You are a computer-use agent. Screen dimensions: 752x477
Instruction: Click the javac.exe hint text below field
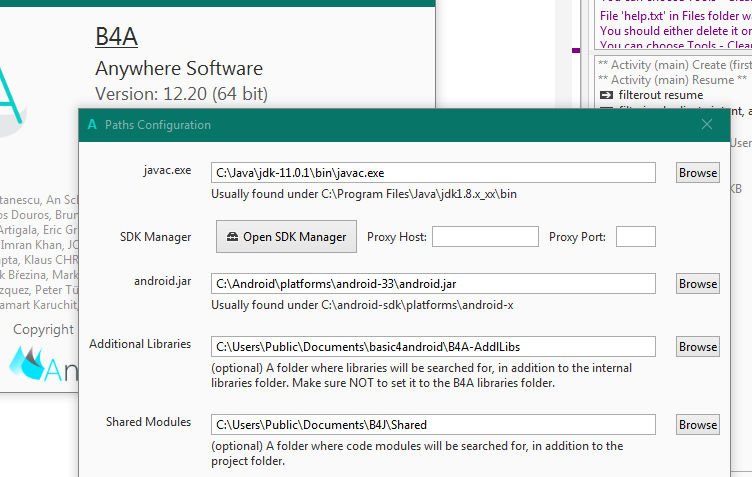[364, 194]
